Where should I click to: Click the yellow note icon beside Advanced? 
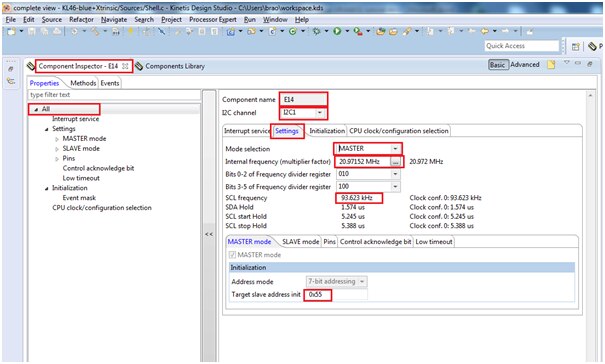tap(551, 64)
